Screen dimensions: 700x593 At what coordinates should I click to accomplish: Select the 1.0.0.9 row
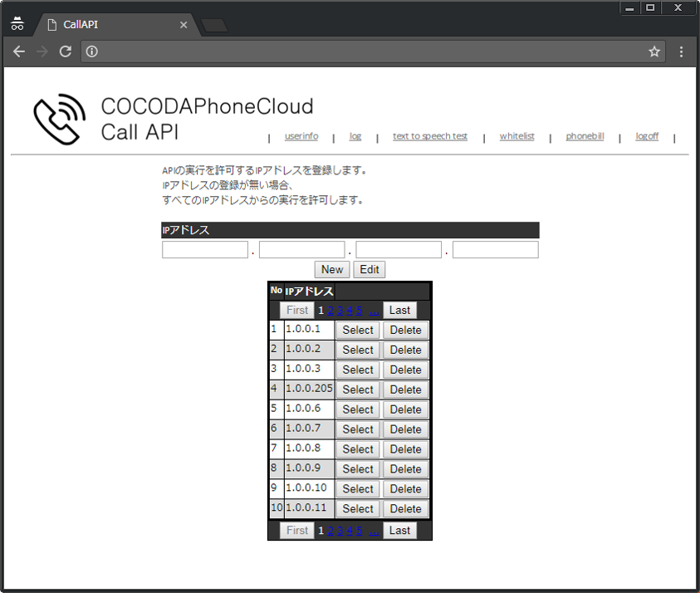[x=358, y=469]
